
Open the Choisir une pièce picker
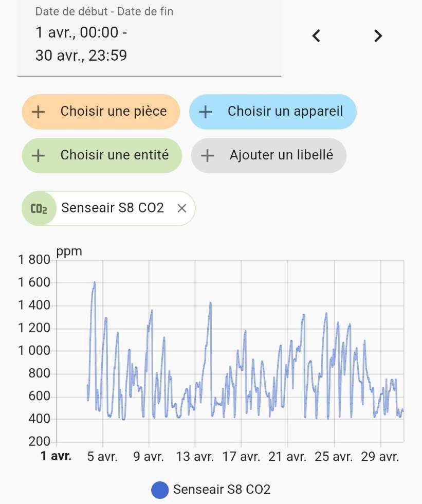click(x=113, y=112)
